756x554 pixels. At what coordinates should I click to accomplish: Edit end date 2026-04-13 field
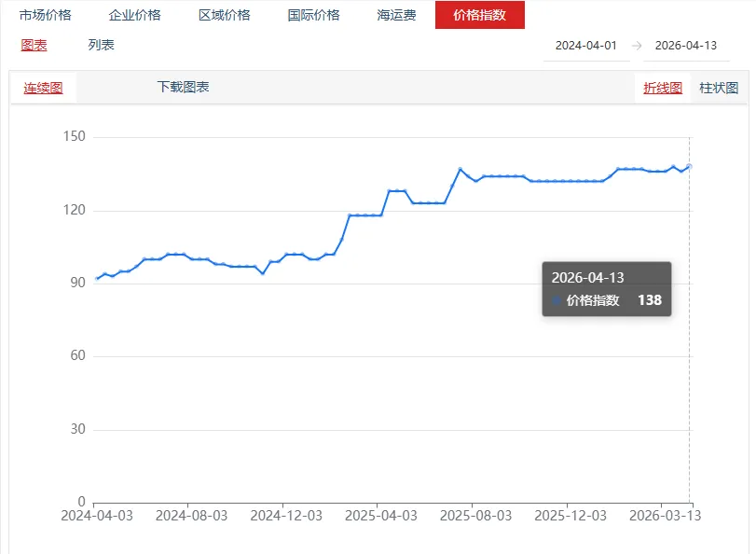pyautogui.click(x=686, y=46)
